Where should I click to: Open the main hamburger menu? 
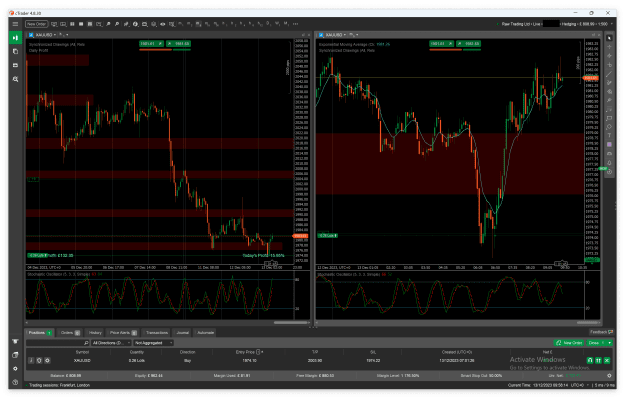coord(15,24)
